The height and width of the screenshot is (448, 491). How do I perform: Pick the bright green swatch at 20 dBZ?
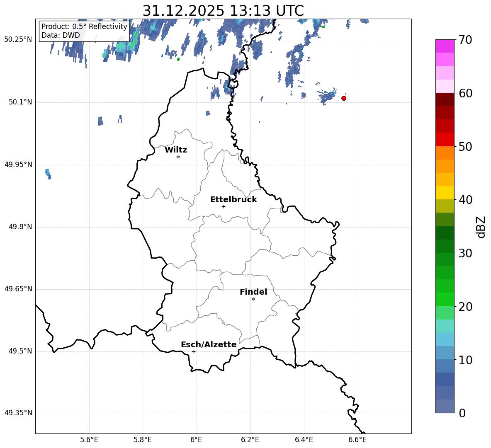click(x=445, y=299)
